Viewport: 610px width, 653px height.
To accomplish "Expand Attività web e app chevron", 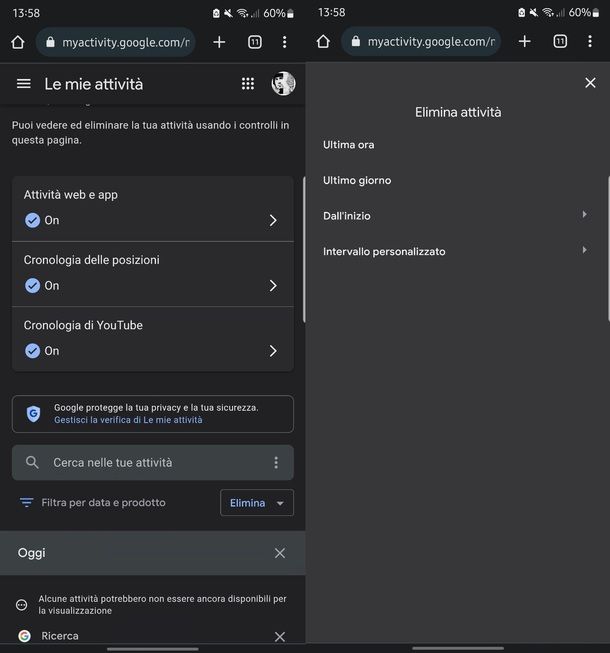I will click(273, 220).
